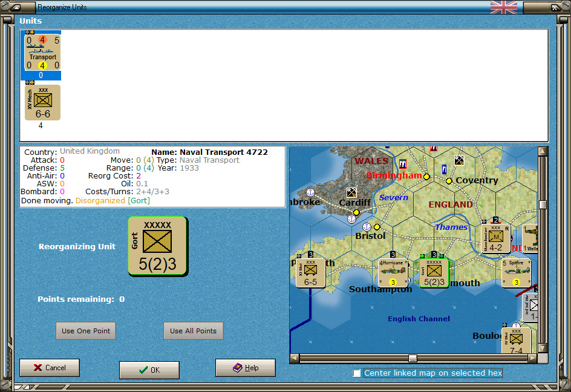Cancel the reorganize units dialog
Viewport: 571px width, 392px height.
point(50,368)
